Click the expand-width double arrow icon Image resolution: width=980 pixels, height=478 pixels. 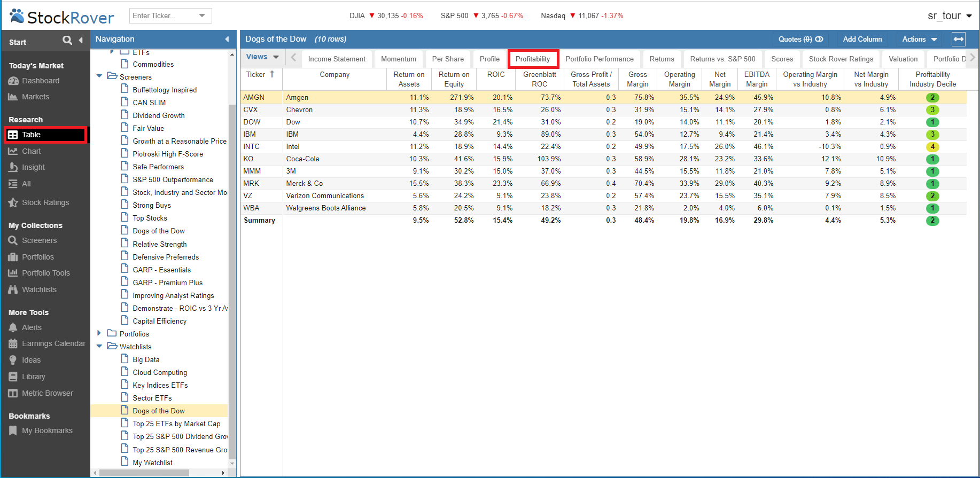(x=959, y=39)
